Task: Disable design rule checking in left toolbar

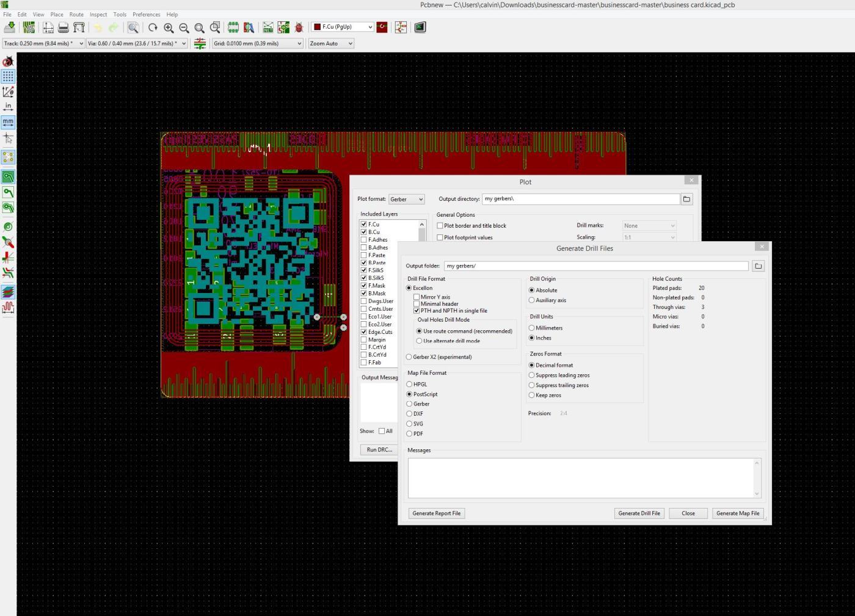Action: click(8, 61)
